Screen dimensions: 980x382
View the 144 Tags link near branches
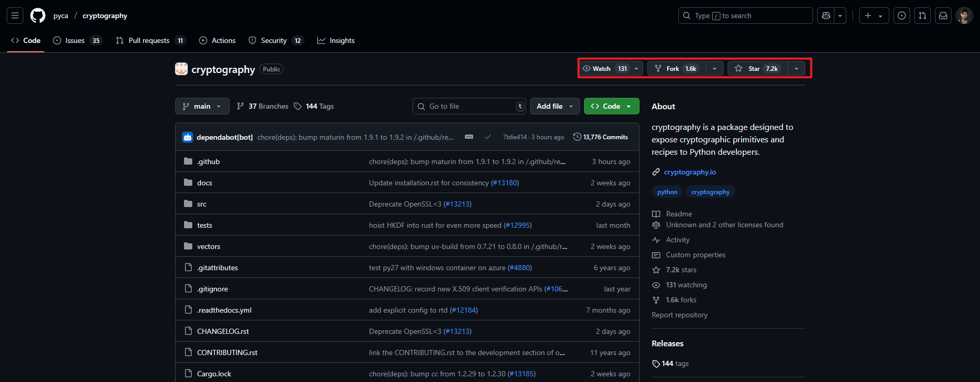(x=314, y=106)
